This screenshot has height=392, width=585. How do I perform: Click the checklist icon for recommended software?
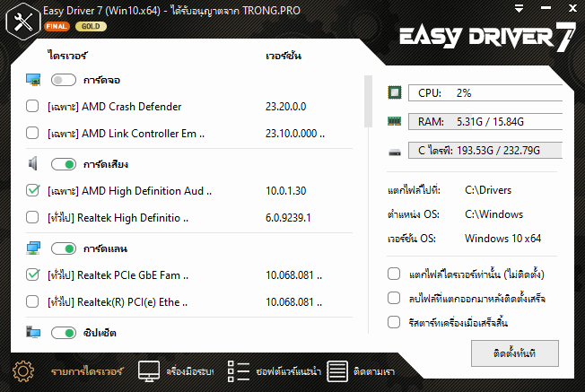[x=238, y=370]
